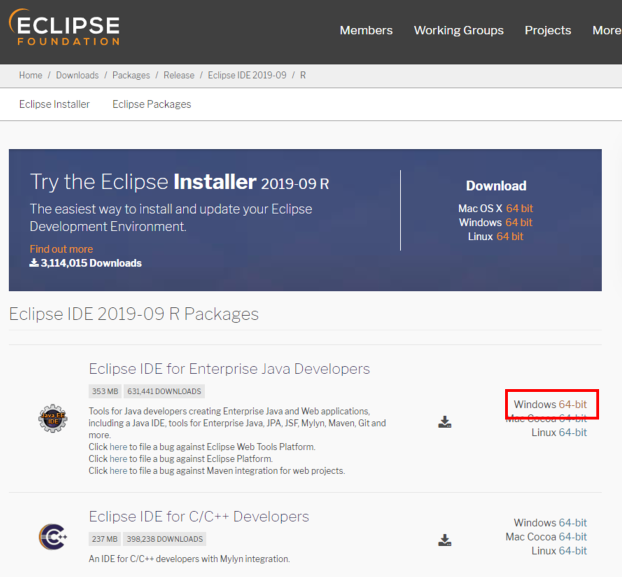622x577 pixels.
Task: Click the 353 MB size badge
Action: [x=105, y=391]
